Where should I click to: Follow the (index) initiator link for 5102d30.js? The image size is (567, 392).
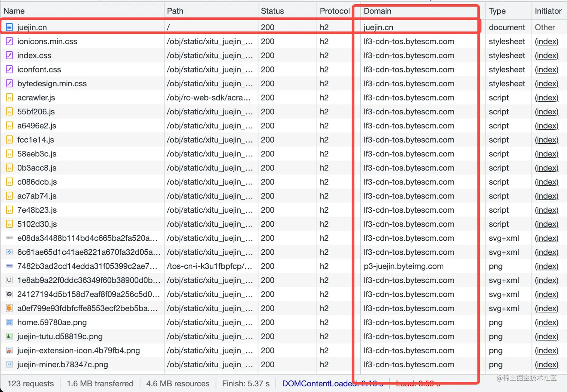tap(546, 224)
